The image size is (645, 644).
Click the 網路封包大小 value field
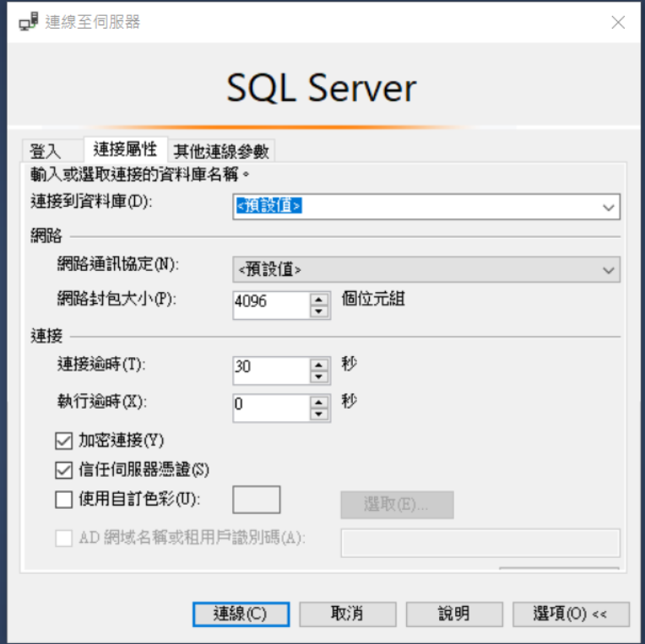272,305
